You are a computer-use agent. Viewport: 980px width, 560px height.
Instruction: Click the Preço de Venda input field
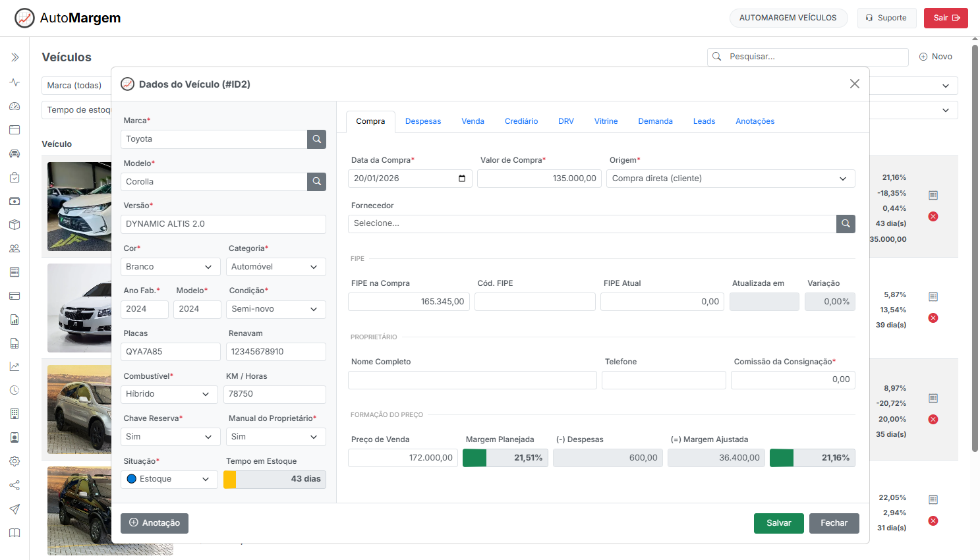(x=403, y=458)
